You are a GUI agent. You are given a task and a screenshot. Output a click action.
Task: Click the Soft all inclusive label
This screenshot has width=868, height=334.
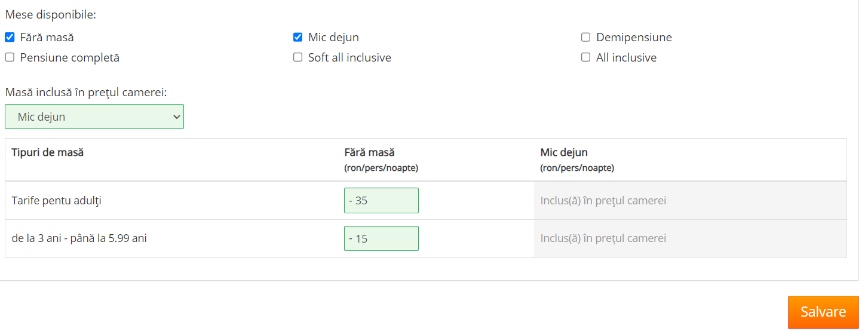[x=349, y=57]
